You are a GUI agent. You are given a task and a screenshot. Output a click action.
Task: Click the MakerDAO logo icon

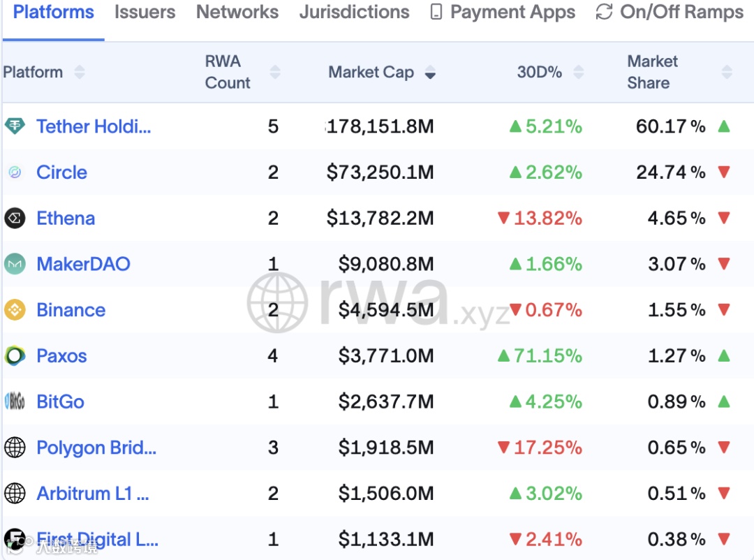pos(15,264)
